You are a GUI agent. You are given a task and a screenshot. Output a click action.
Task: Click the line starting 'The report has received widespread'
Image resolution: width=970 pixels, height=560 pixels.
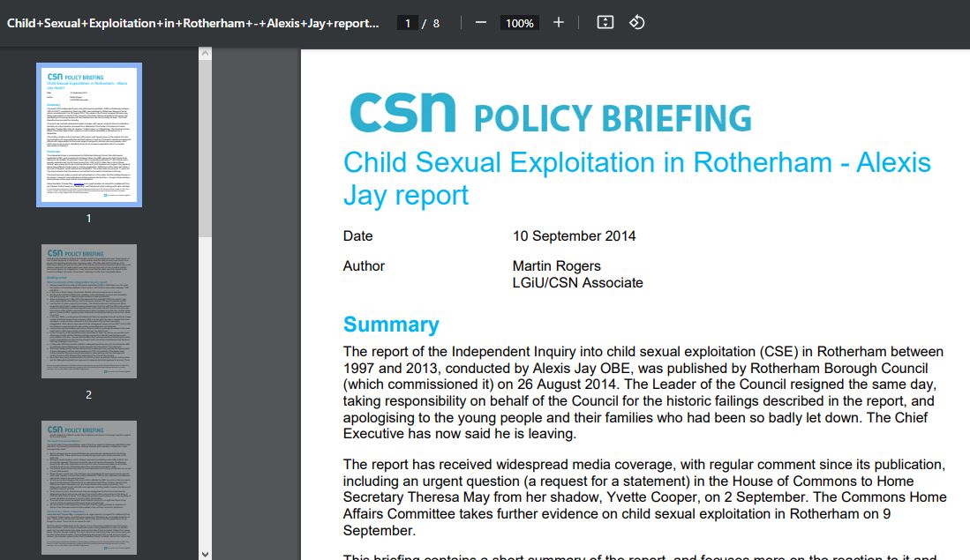(x=644, y=465)
